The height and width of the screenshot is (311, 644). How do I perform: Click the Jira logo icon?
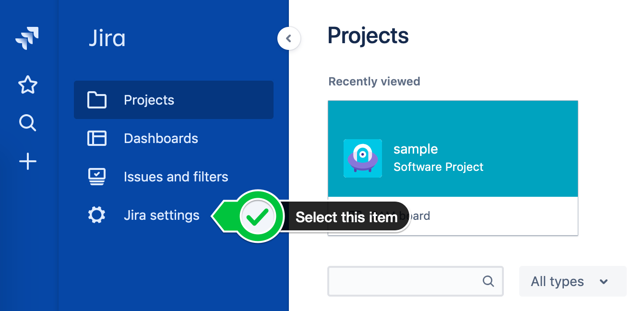(27, 38)
